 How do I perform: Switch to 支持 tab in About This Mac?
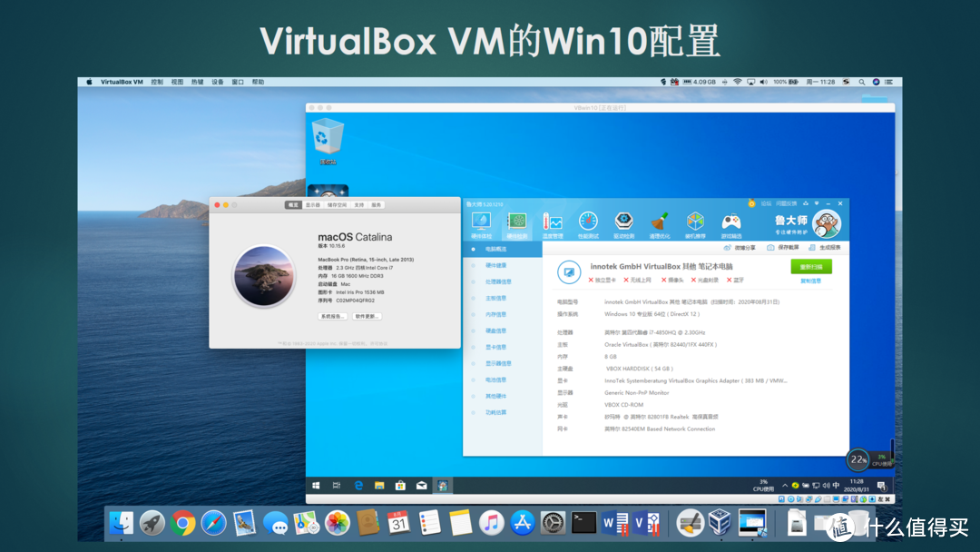pyautogui.click(x=358, y=205)
